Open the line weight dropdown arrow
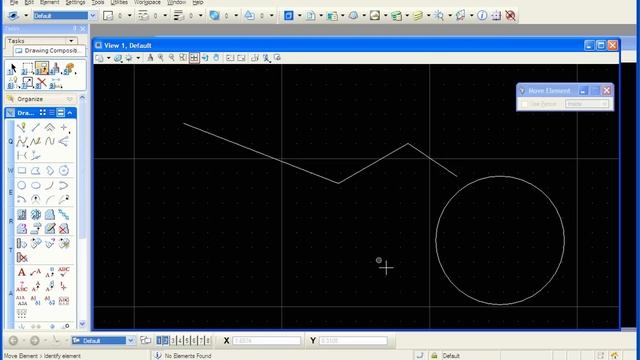Image resolution: width=640 pixels, height=360 pixels. pos(200,16)
